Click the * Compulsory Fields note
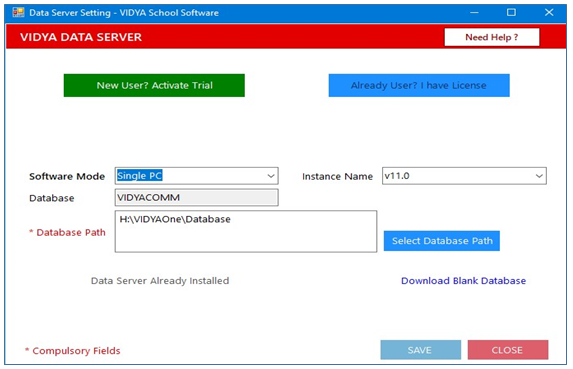573x369 pixels. pos(72,351)
